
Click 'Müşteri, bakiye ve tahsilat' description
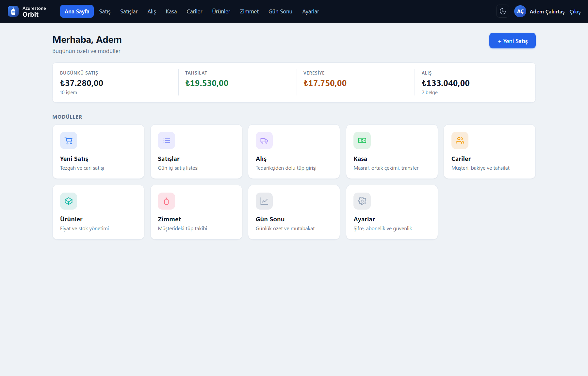click(x=480, y=168)
